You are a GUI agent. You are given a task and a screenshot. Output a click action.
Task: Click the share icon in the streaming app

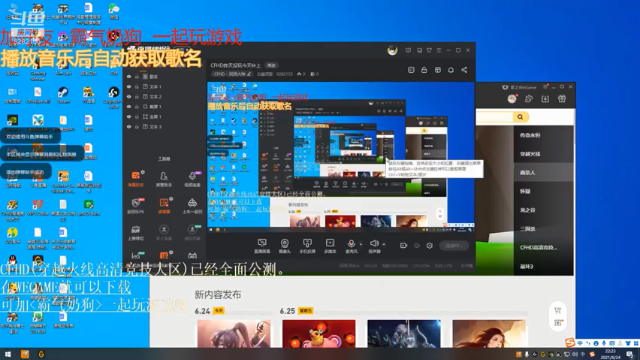tap(464, 70)
